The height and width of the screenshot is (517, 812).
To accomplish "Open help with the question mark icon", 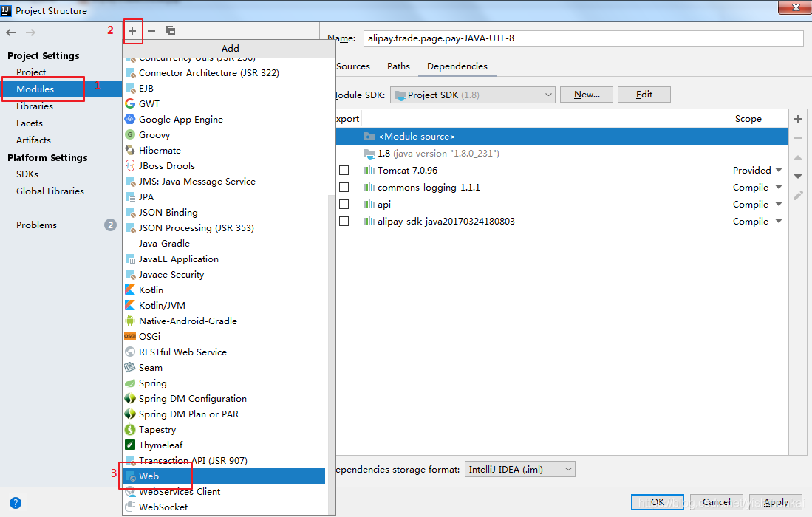I will 16,502.
